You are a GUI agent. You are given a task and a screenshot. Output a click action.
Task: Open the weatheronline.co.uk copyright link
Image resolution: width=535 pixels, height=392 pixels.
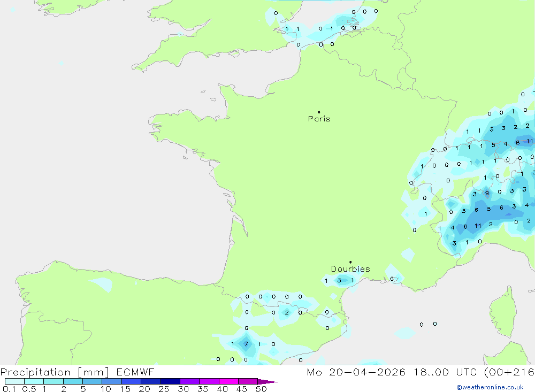[490, 387]
